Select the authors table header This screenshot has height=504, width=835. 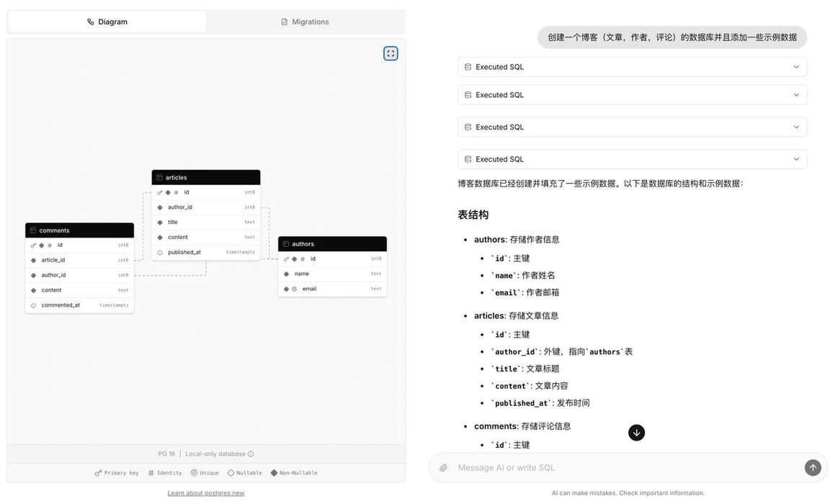(332, 244)
